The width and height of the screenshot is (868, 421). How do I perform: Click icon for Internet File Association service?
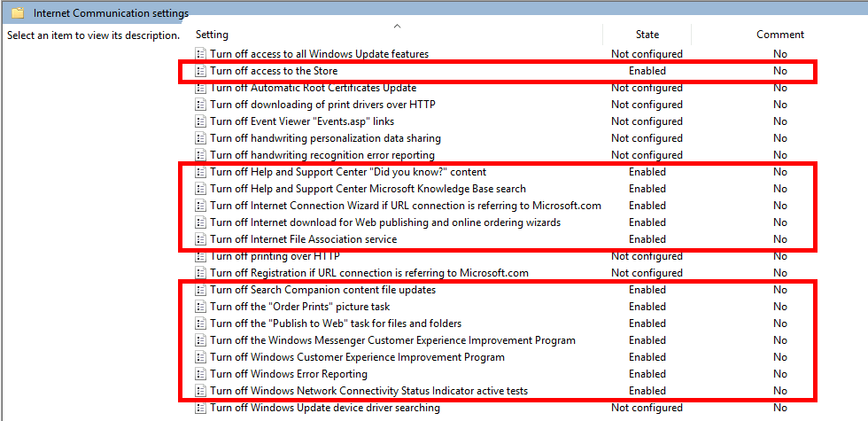pyautogui.click(x=200, y=239)
